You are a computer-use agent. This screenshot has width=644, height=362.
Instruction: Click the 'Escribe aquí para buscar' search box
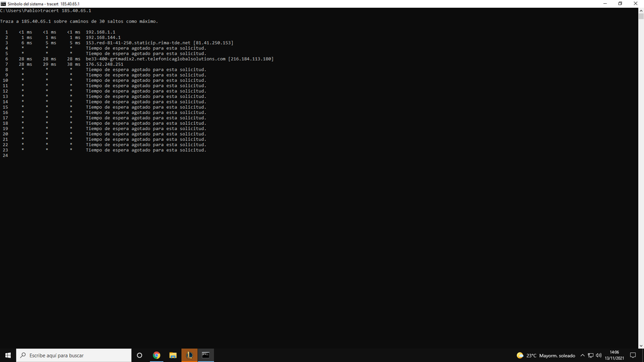coord(74,355)
